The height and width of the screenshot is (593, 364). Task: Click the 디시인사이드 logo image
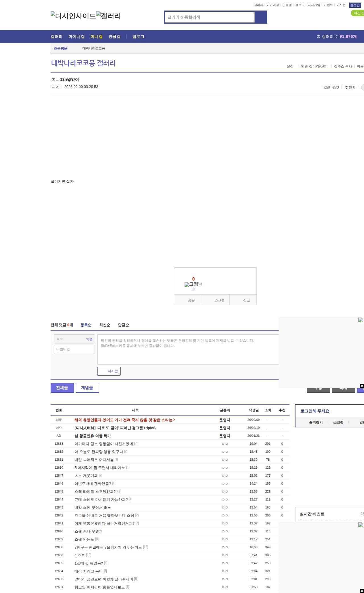coord(73,16)
